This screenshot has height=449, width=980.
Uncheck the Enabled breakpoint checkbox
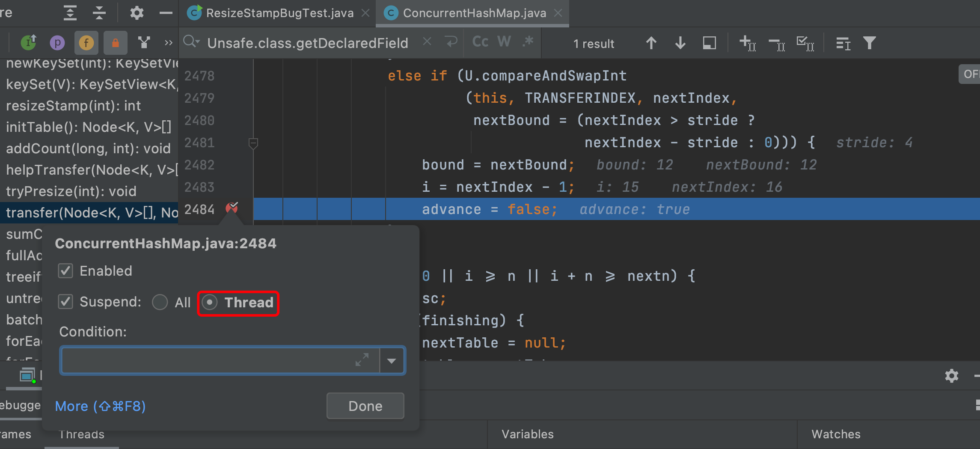point(65,271)
